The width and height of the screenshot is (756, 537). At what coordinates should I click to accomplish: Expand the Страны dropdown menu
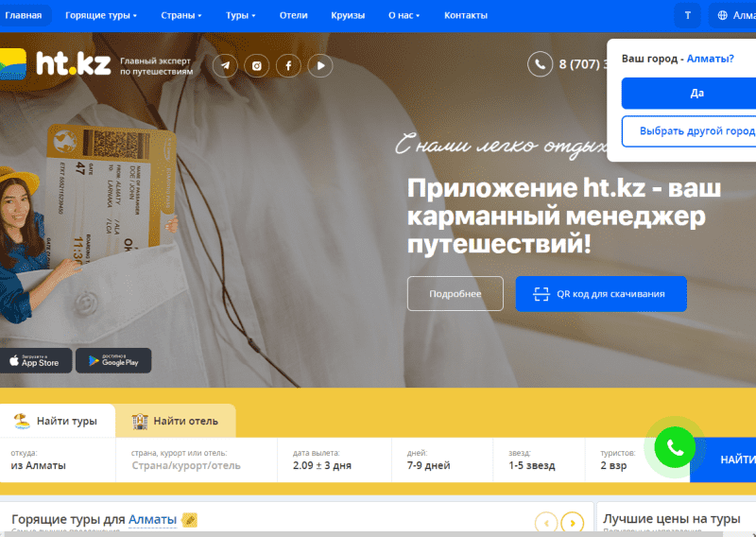(x=181, y=15)
